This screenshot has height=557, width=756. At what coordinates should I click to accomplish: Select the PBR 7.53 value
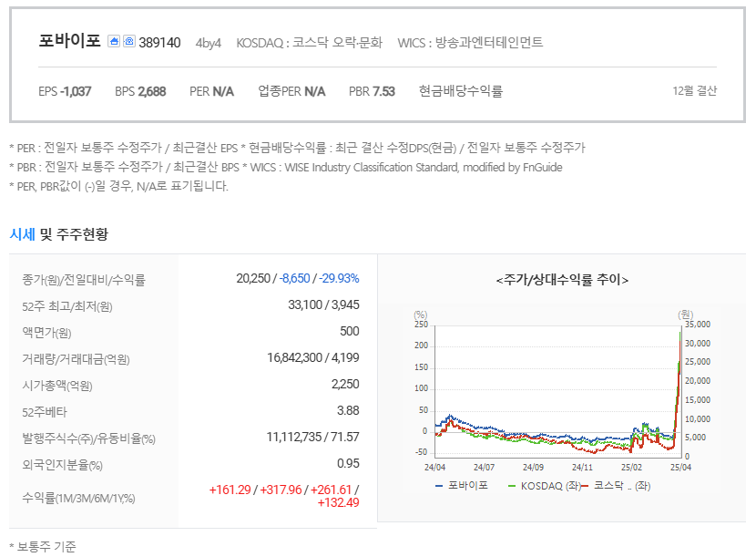(372, 91)
